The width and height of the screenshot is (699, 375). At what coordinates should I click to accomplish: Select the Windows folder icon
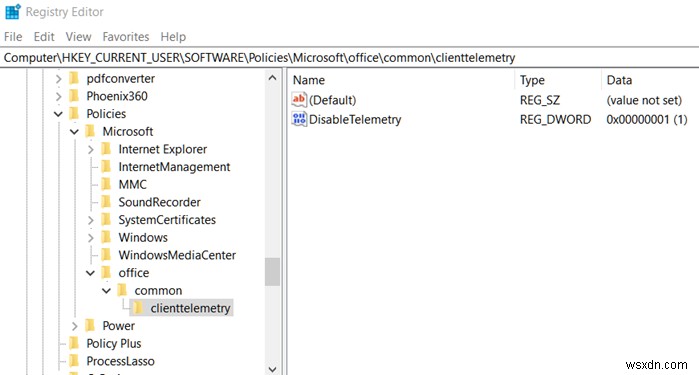[x=106, y=237]
